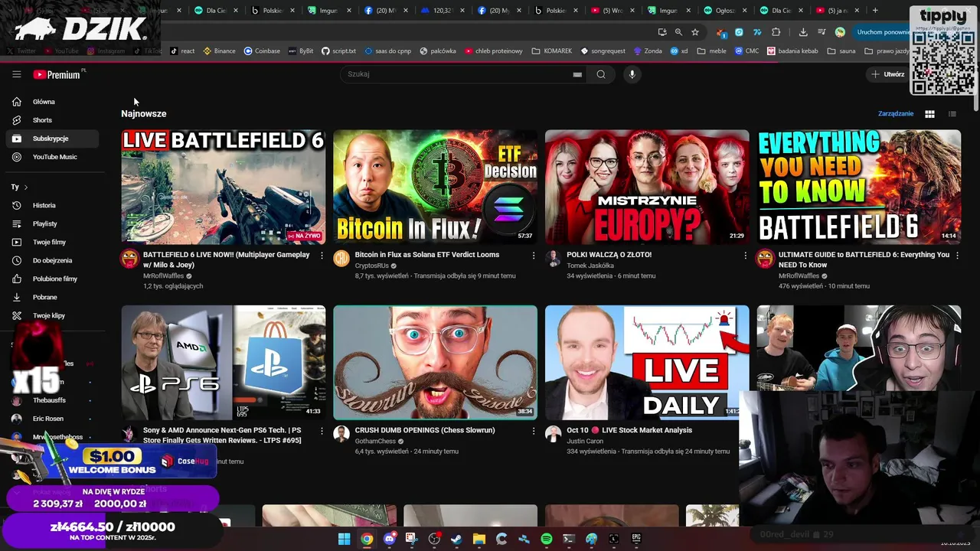Image resolution: width=980 pixels, height=551 pixels.
Task: Open Twoje klipy in sidebar
Action: pyautogui.click(x=52, y=316)
